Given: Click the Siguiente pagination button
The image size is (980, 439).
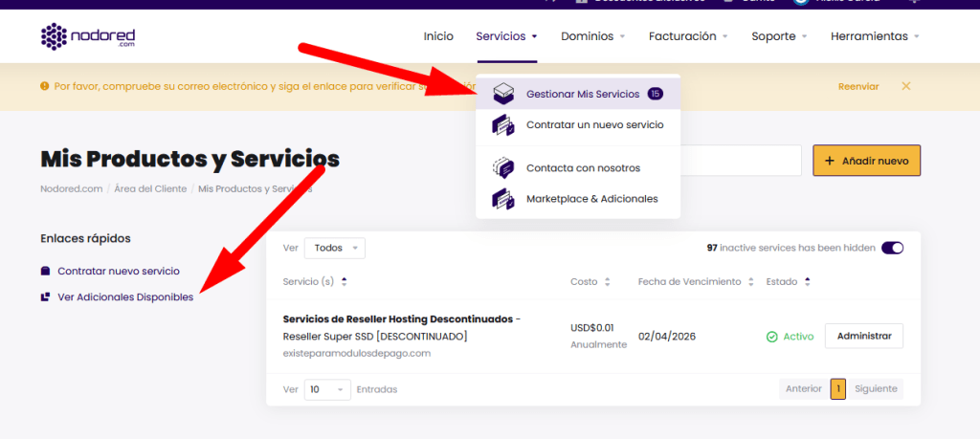Looking at the screenshot, I should (876, 389).
